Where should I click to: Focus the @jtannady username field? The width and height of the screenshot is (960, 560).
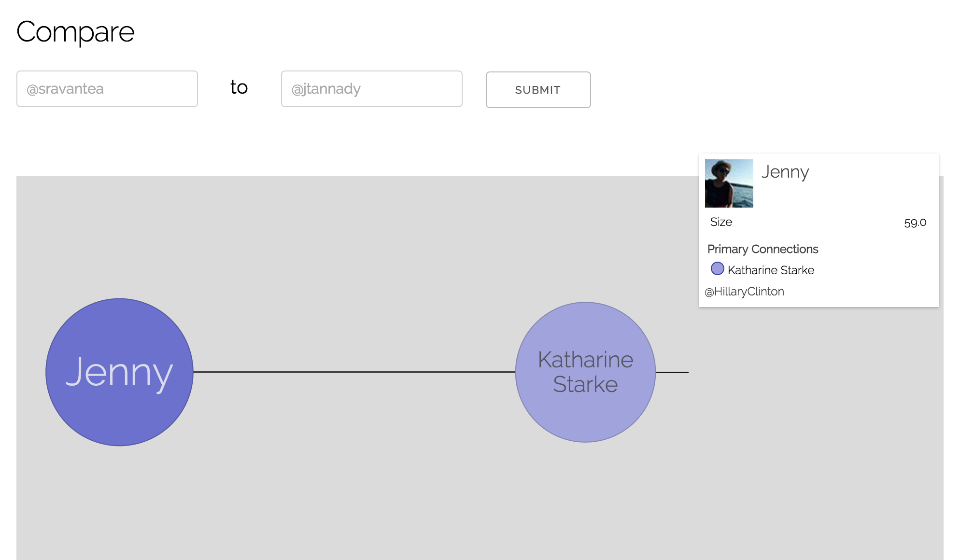[x=371, y=89]
